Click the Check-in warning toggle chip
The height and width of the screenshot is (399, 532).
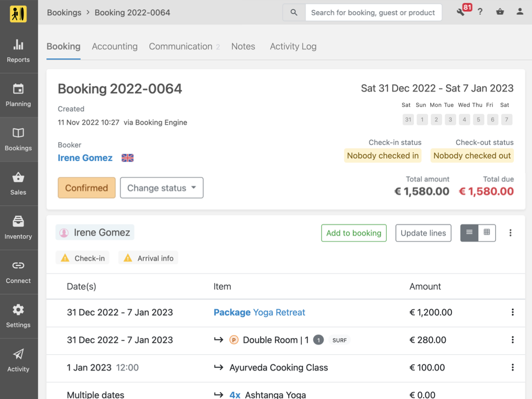(x=82, y=257)
